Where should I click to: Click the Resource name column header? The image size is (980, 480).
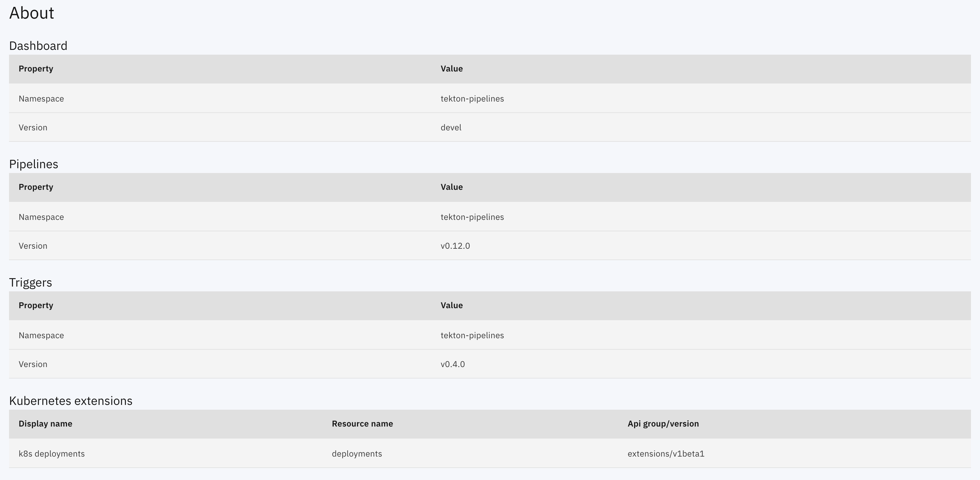pos(362,424)
